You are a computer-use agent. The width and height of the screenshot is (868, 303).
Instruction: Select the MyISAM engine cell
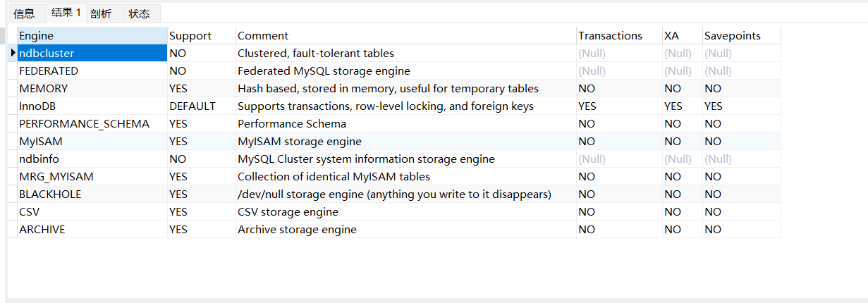pyautogui.click(x=92, y=142)
